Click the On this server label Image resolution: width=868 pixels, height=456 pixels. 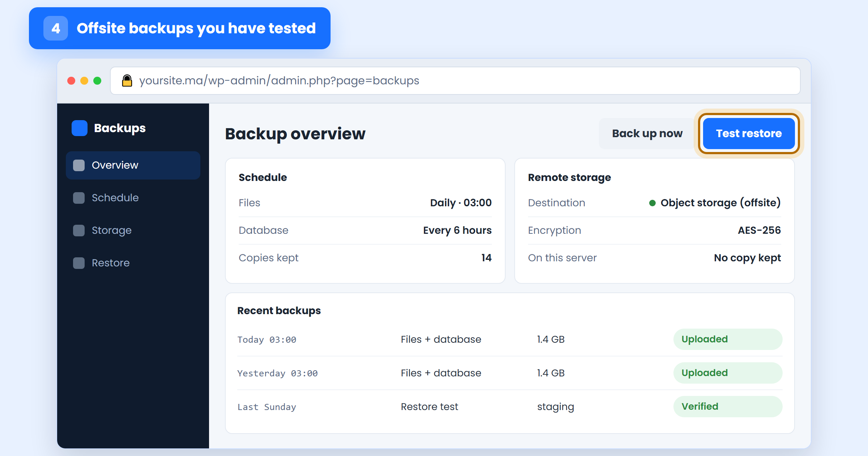coord(562,258)
